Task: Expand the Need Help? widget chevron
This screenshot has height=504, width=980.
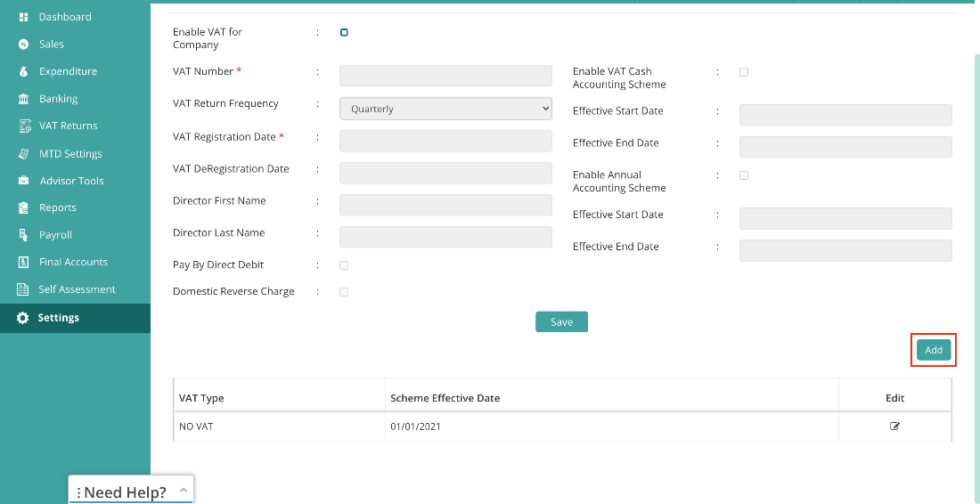Action: pos(184,491)
